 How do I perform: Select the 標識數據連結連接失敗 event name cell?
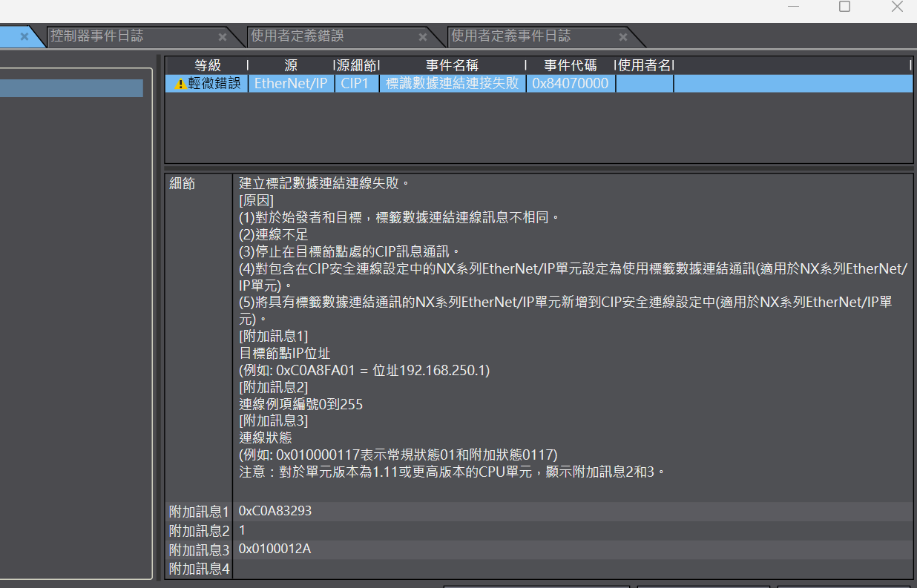pos(452,83)
